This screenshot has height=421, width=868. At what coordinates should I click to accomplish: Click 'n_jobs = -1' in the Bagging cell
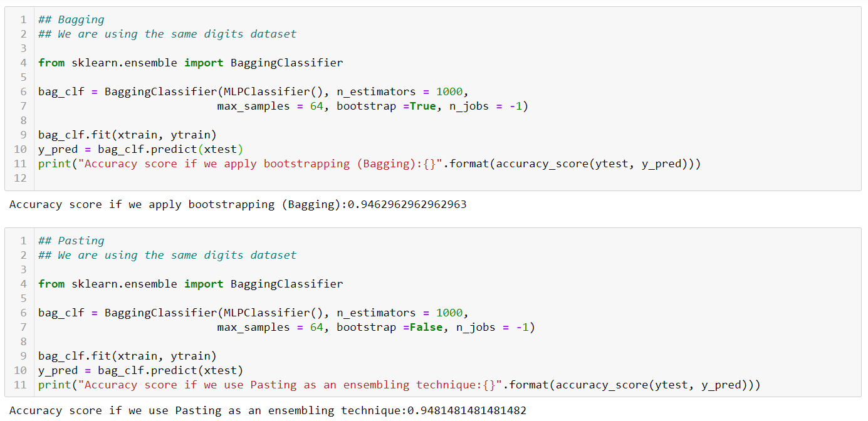click(486, 106)
